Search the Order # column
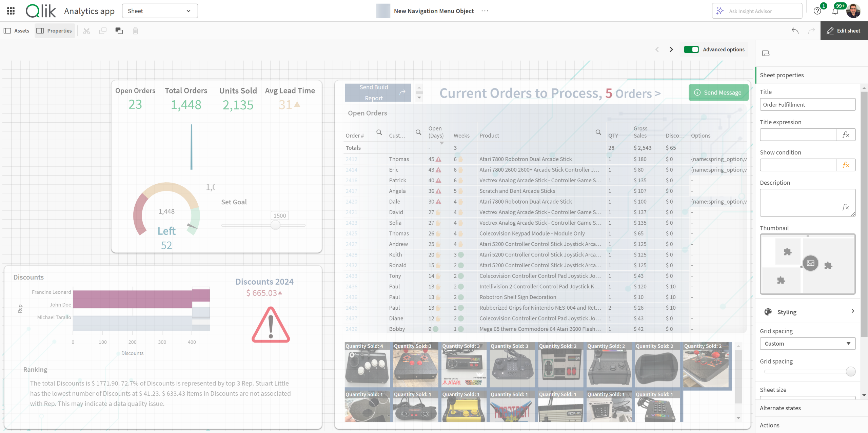 click(379, 132)
